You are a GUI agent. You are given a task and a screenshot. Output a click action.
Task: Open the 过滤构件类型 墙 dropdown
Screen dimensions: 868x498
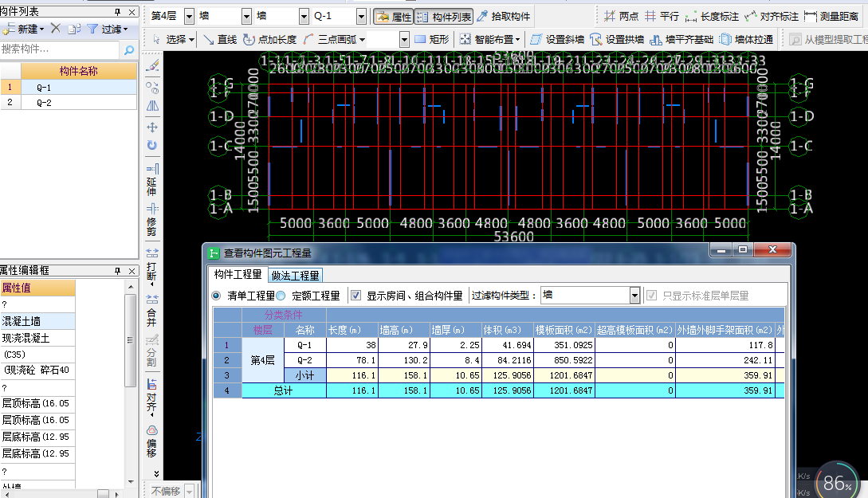click(x=634, y=296)
